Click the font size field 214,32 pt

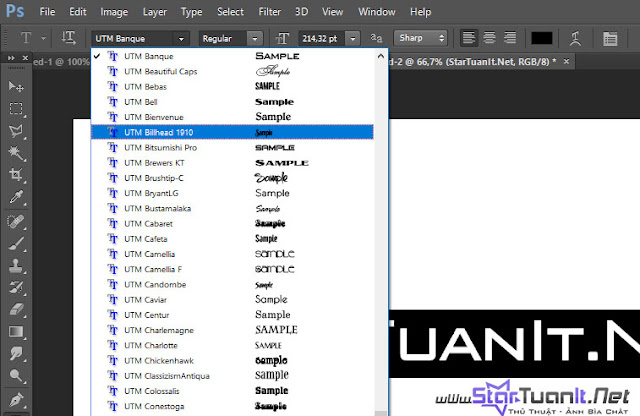point(322,39)
